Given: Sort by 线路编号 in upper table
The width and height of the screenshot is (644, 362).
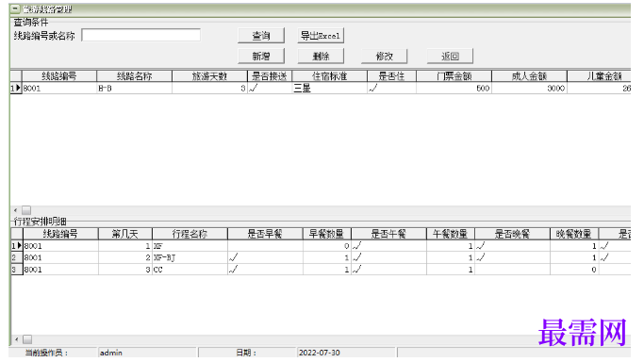Looking at the screenshot, I should click(x=59, y=76).
